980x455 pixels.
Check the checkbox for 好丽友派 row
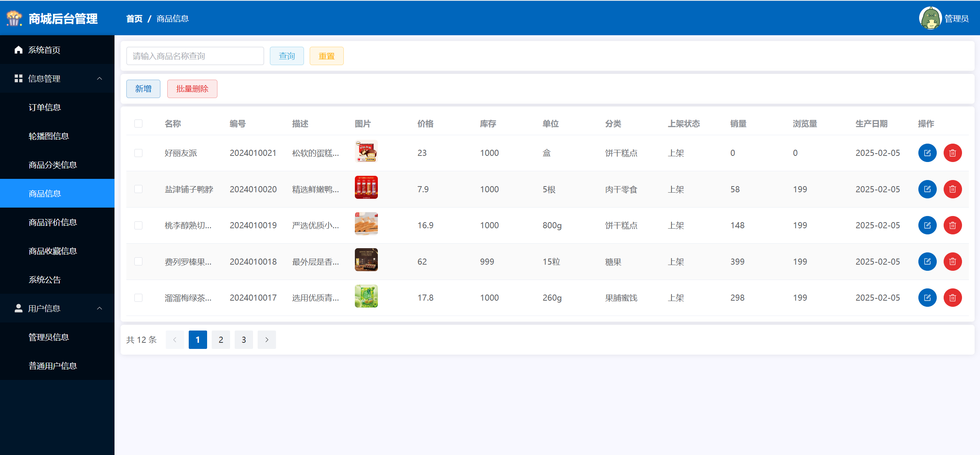[138, 153]
